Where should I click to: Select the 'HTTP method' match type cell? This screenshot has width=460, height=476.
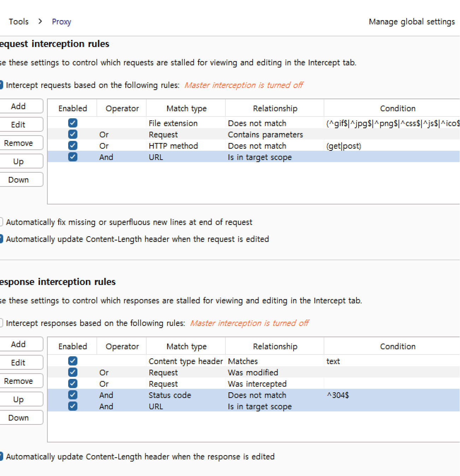point(186,146)
